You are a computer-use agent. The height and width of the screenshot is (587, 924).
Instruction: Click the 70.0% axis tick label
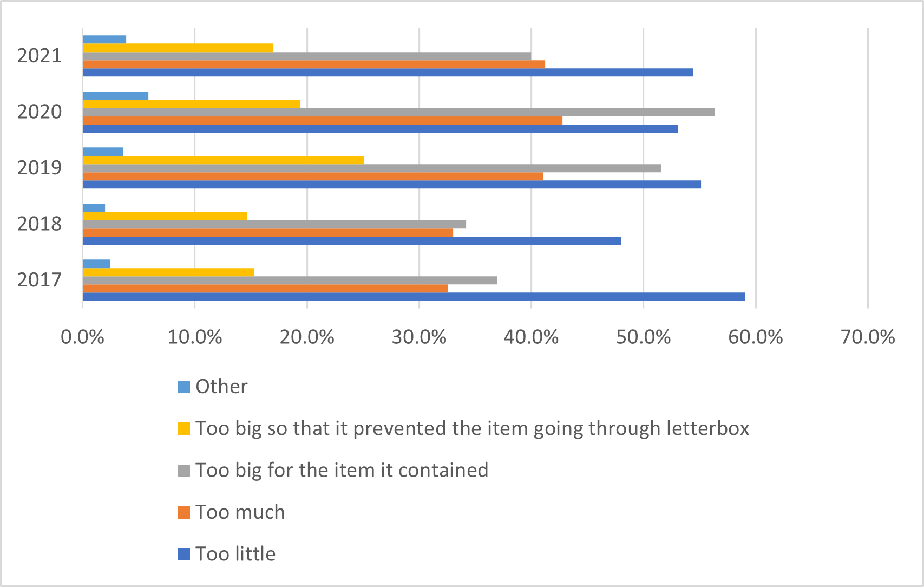click(868, 337)
